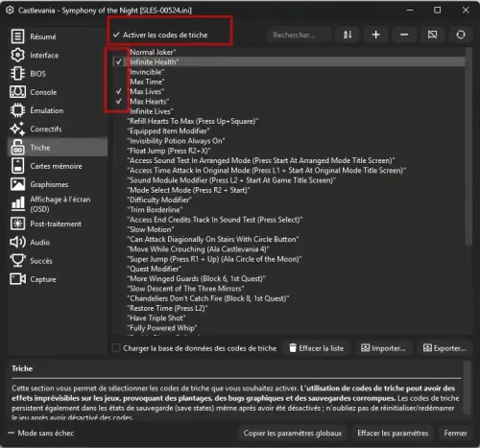Viewport: 480px width, 448px height.
Task: Select "Trim Borderline" row
Action: [289, 210]
